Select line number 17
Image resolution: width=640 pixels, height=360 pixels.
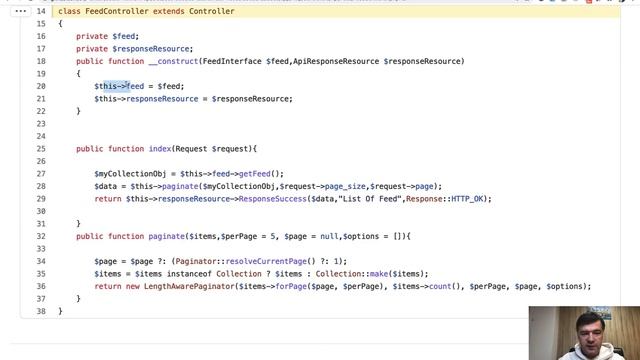point(41,49)
